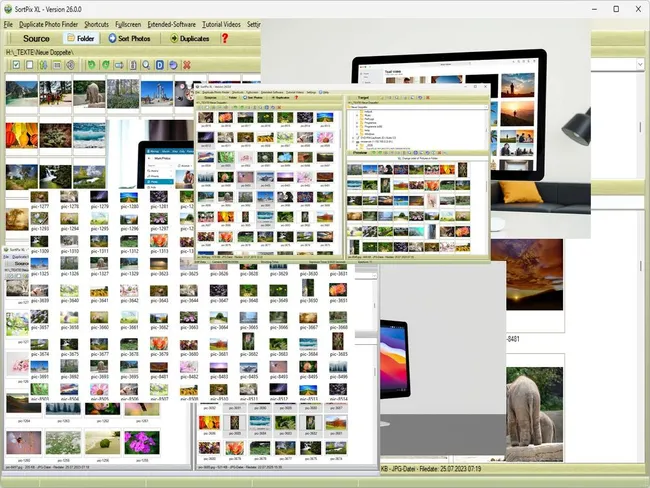Click the blue move arrow icon
This screenshot has height=488, width=650.
click(x=119, y=65)
